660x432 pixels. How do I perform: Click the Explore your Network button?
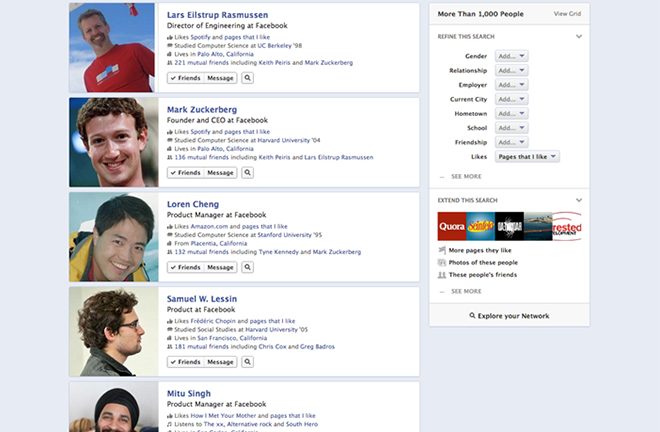[509, 316]
